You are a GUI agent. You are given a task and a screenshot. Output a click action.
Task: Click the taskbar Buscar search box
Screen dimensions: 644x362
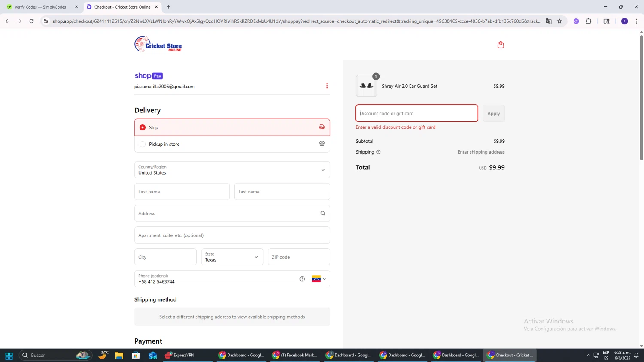point(55,356)
